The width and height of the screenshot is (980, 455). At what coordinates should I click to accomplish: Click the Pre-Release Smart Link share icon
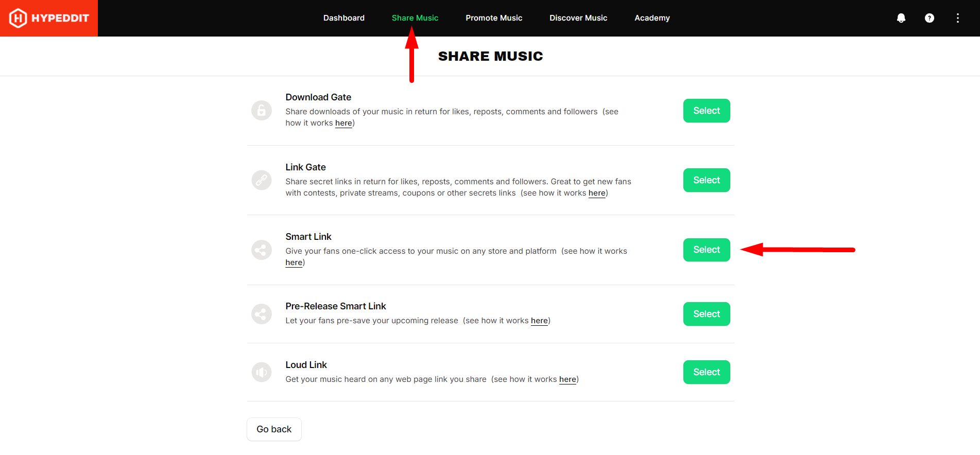point(262,314)
